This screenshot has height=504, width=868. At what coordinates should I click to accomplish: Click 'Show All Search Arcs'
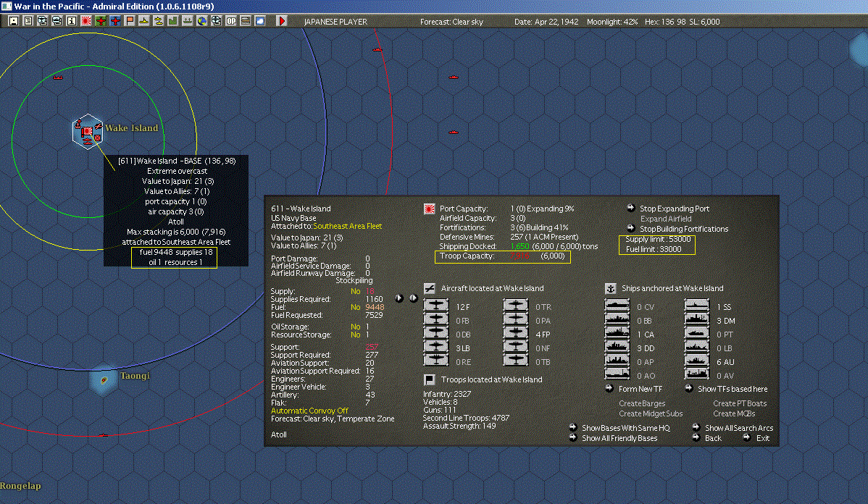(x=739, y=428)
